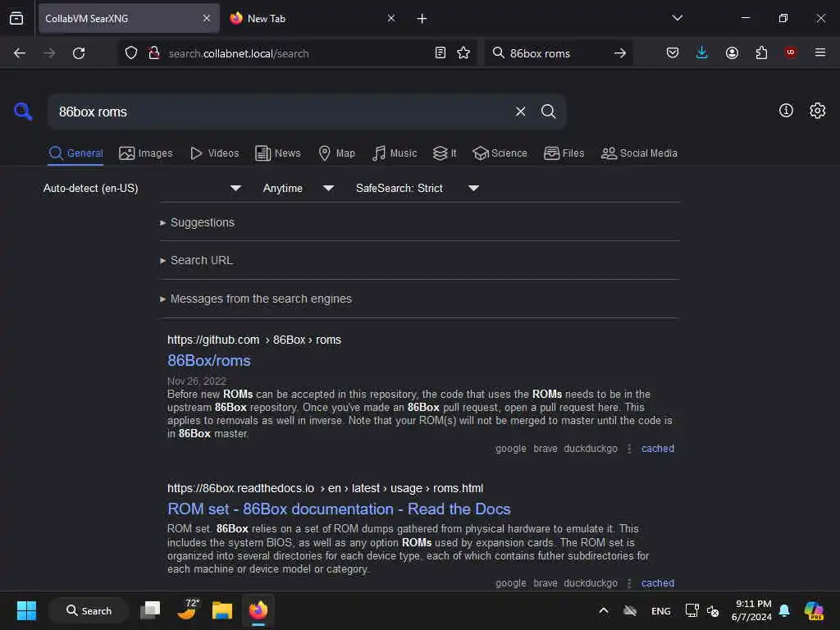Open Copilot preview icon in taskbar
The height and width of the screenshot is (630, 840).
(x=814, y=610)
